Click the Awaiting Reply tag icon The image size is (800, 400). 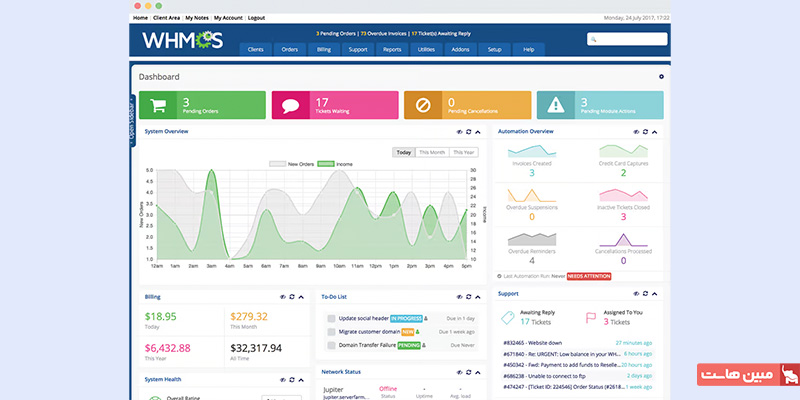click(507, 318)
